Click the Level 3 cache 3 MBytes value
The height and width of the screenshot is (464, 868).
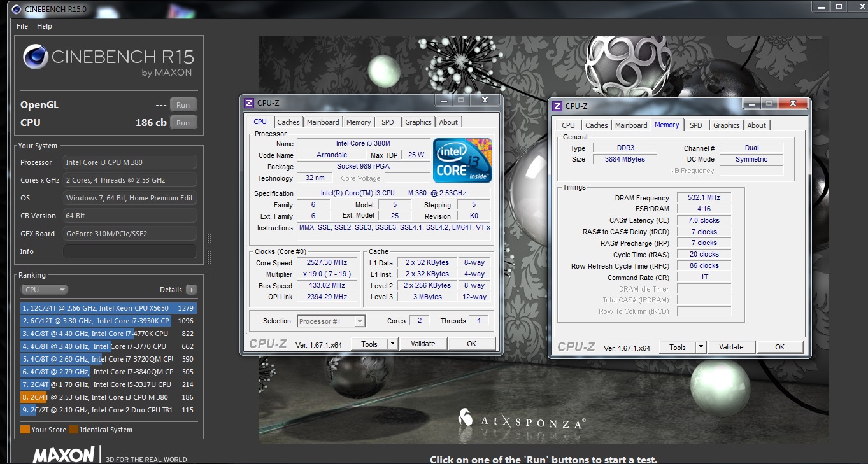[427, 297]
